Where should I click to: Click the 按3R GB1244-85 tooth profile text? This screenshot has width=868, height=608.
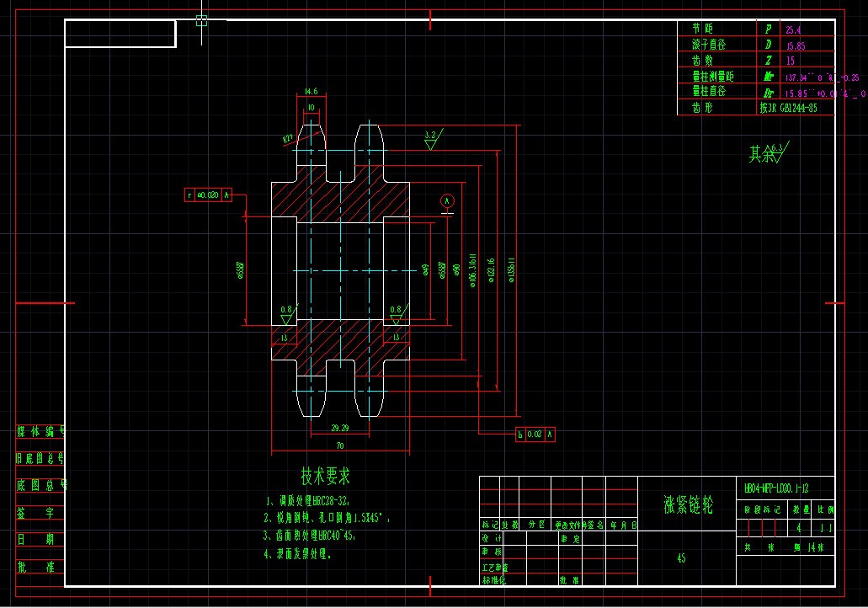click(x=788, y=108)
